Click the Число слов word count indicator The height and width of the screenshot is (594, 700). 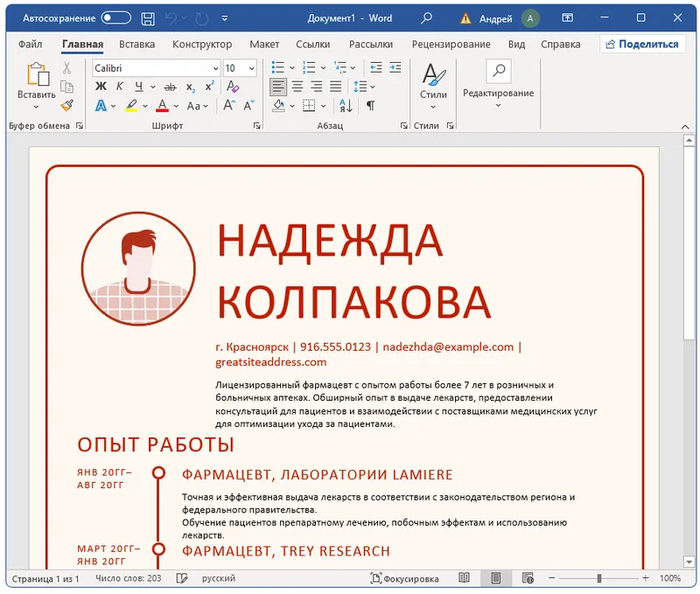pos(128,578)
